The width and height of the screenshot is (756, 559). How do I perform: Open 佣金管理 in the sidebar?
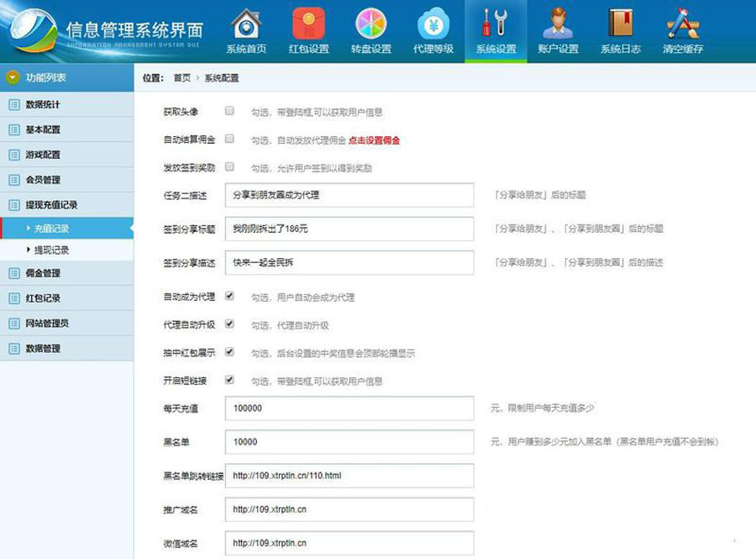click(x=43, y=273)
